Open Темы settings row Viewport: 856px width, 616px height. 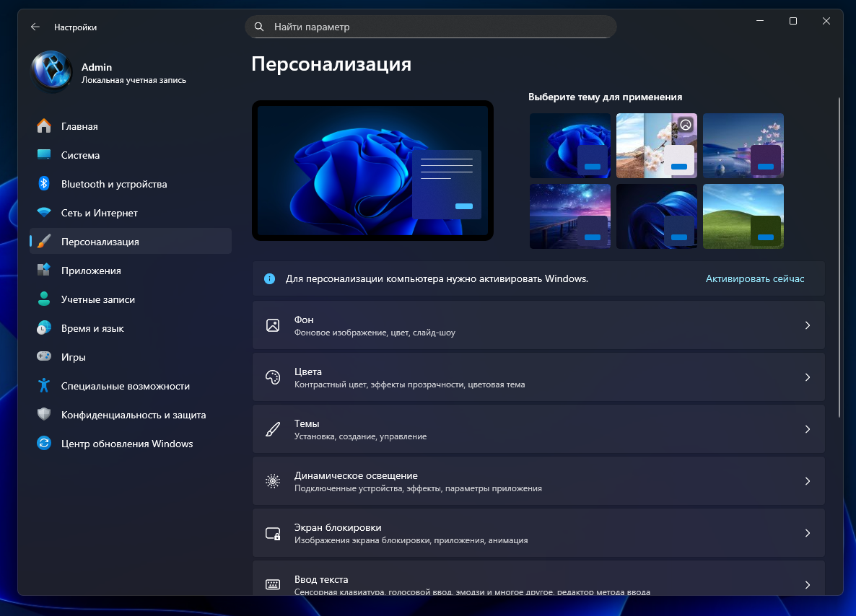click(538, 429)
